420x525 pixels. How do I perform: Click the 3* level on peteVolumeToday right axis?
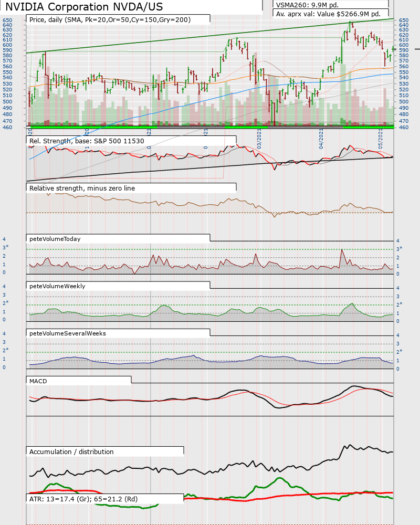tap(399, 249)
